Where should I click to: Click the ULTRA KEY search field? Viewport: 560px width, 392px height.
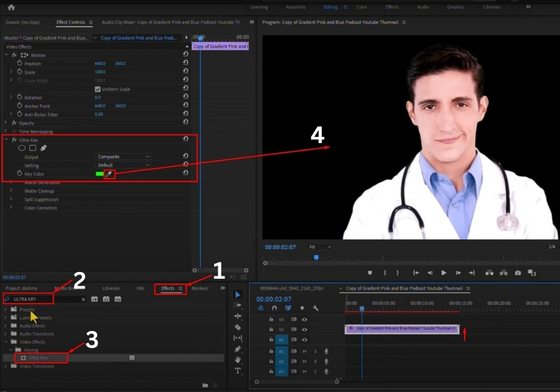point(45,299)
